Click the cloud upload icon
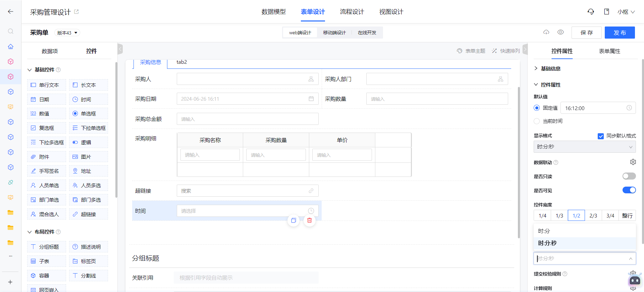The image size is (644, 292). [x=546, y=32]
